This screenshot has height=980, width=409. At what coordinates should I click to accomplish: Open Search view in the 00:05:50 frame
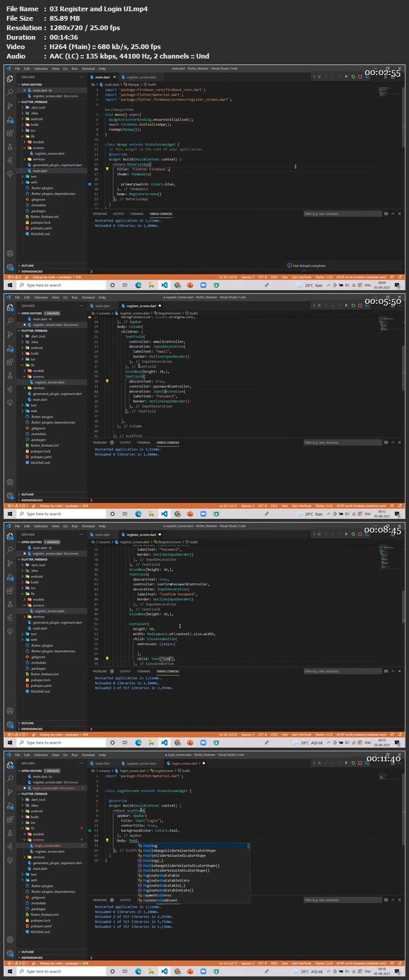(9, 321)
